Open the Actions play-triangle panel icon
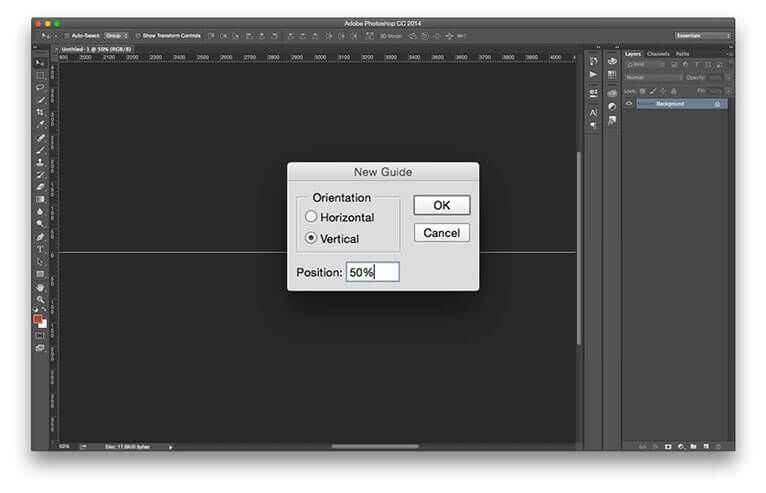The height and width of the screenshot is (493, 766). pos(593,75)
